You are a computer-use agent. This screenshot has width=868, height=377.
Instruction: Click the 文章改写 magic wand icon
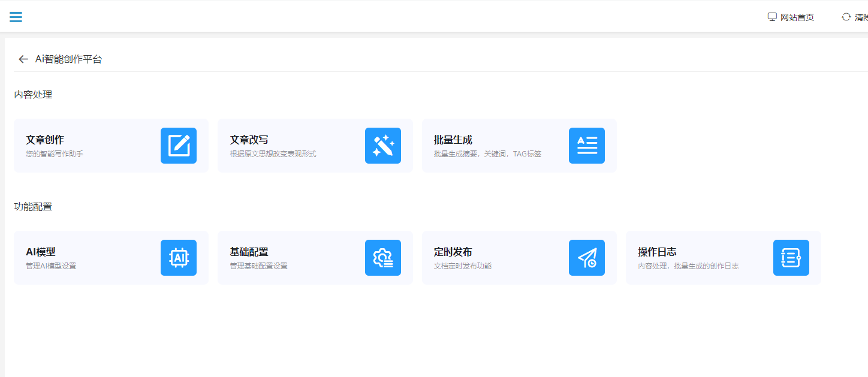point(383,146)
